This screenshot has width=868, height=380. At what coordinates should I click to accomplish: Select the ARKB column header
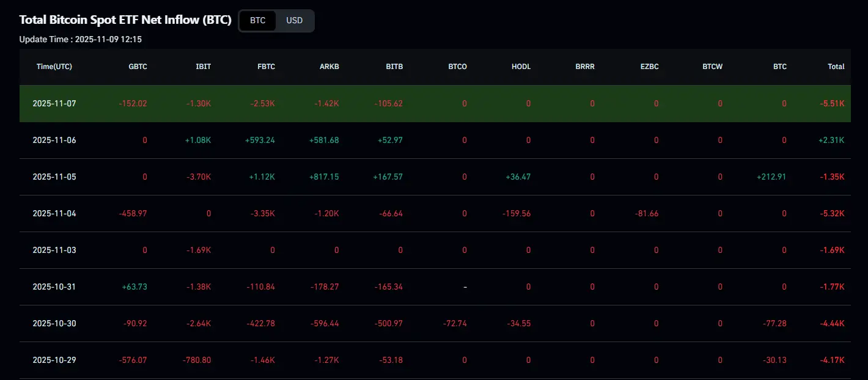329,67
